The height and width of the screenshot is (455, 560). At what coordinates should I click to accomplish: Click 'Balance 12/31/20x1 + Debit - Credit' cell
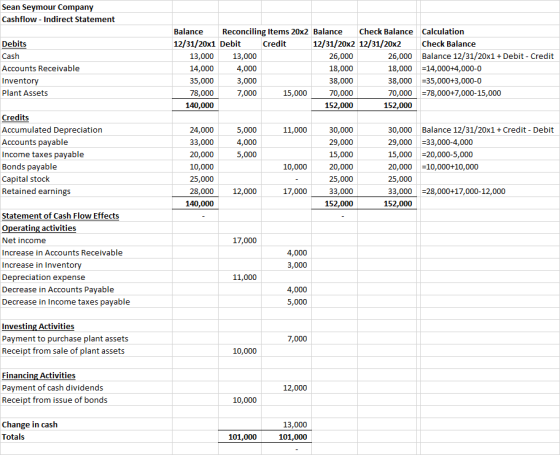(488, 56)
